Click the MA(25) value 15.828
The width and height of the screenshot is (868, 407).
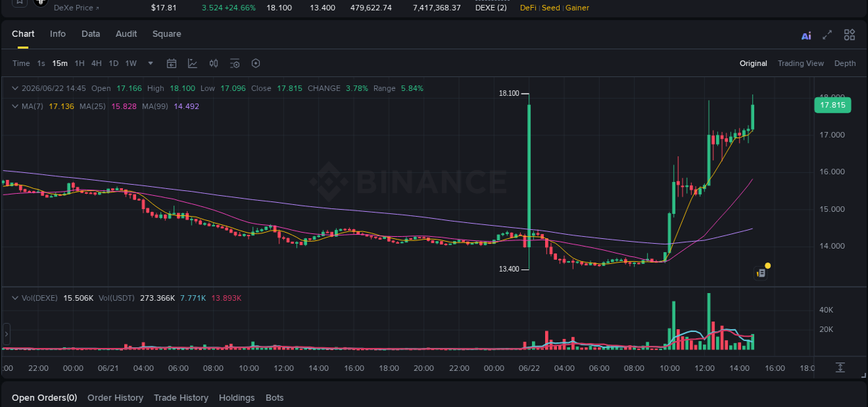124,106
